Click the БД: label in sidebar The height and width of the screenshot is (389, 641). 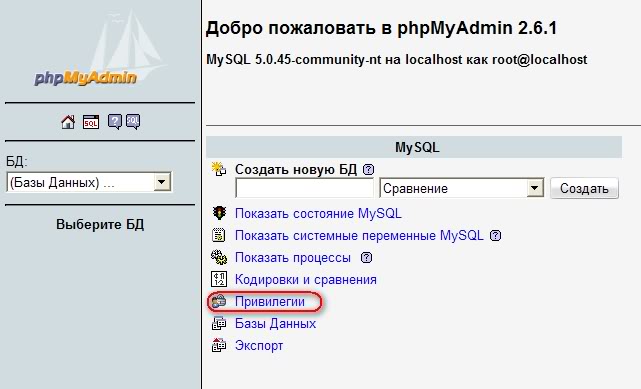(x=16, y=161)
